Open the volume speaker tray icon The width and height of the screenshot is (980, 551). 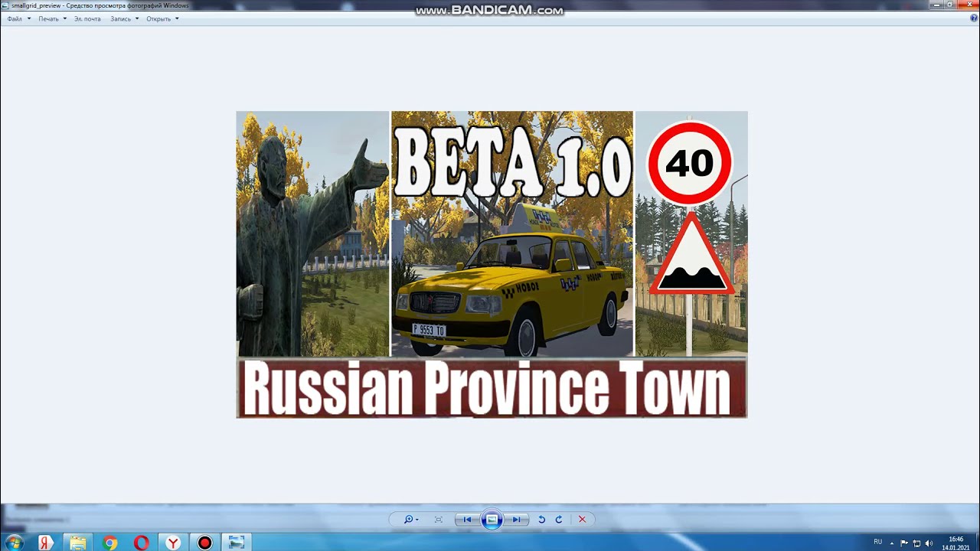[x=929, y=543]
